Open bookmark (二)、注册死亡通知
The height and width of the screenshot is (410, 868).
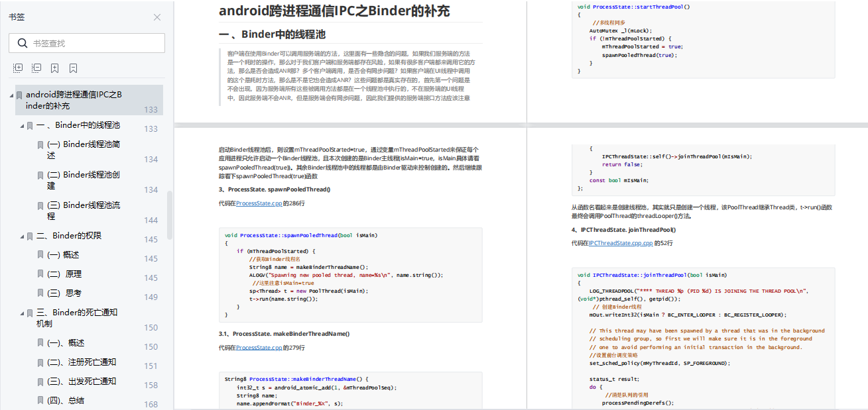pos(82,362)
